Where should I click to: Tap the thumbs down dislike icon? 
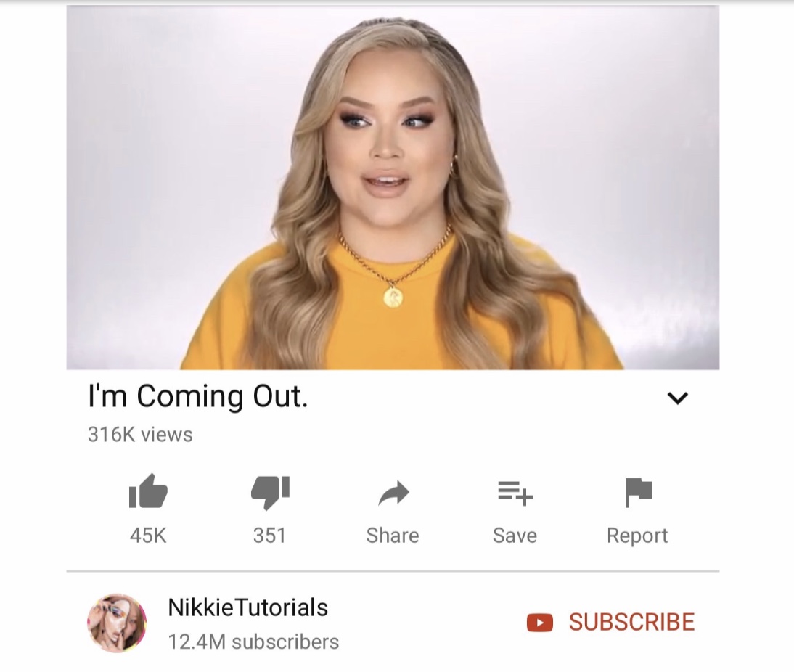(x=270, y=492)
